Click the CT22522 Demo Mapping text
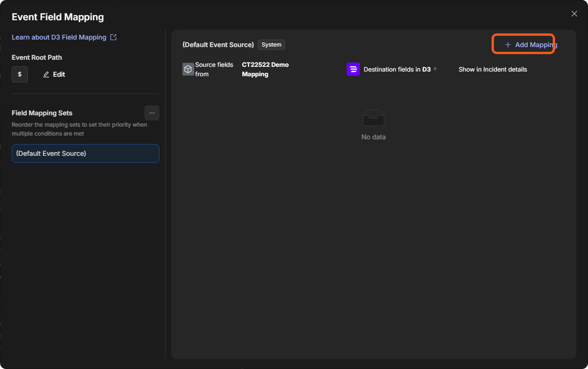 pos(265,69)
